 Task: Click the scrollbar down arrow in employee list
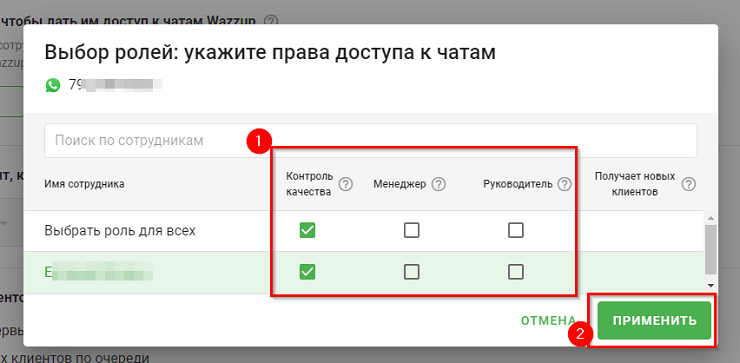click(x=710, y=286)
